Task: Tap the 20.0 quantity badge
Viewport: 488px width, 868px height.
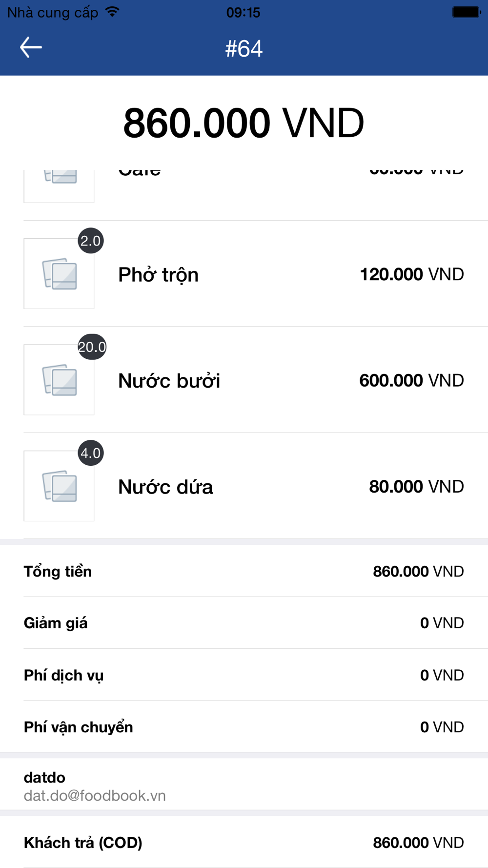Action: [92, 347]
